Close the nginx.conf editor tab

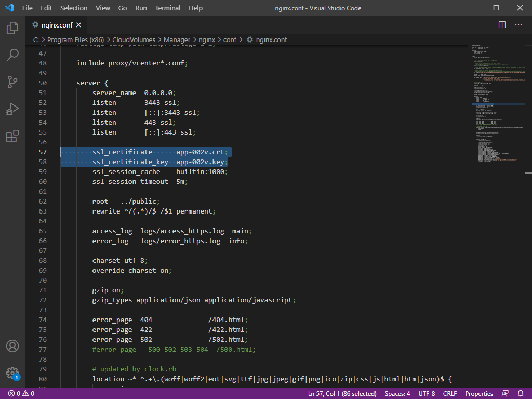pos(79,24)
